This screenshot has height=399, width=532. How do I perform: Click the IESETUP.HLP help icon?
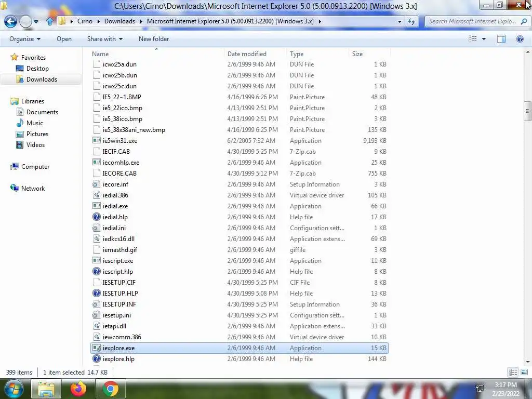[97, 293]
